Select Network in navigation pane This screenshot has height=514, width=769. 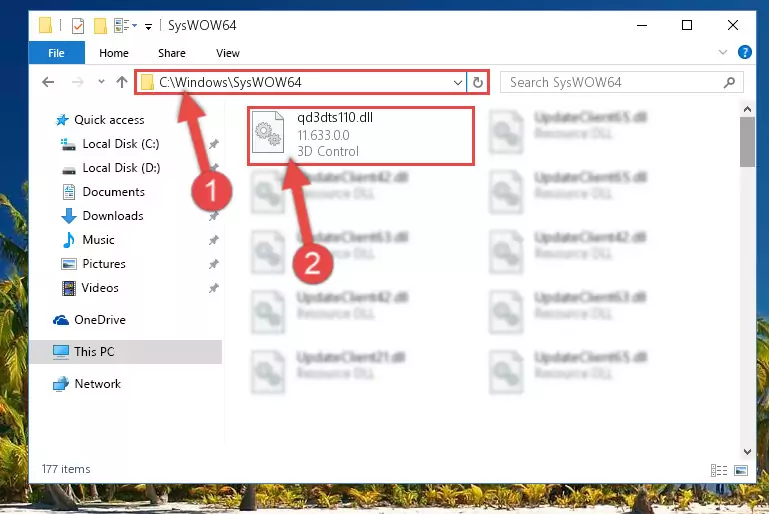97,384
